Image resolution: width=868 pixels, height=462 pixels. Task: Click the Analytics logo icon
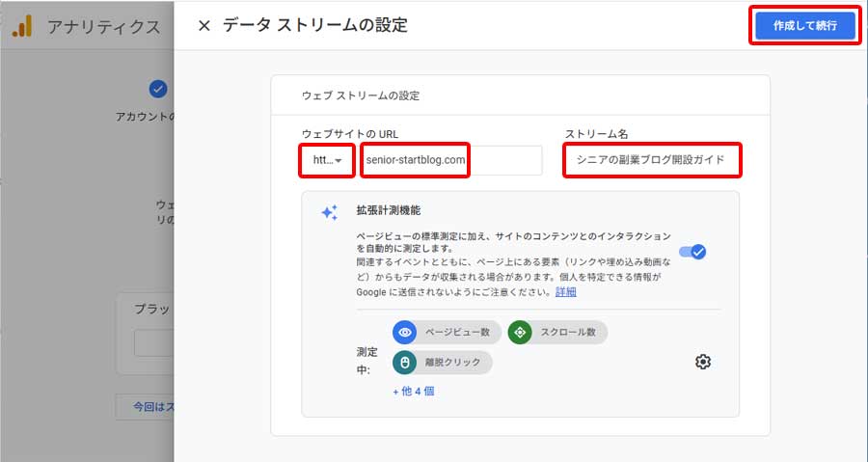tap(22, 26)
